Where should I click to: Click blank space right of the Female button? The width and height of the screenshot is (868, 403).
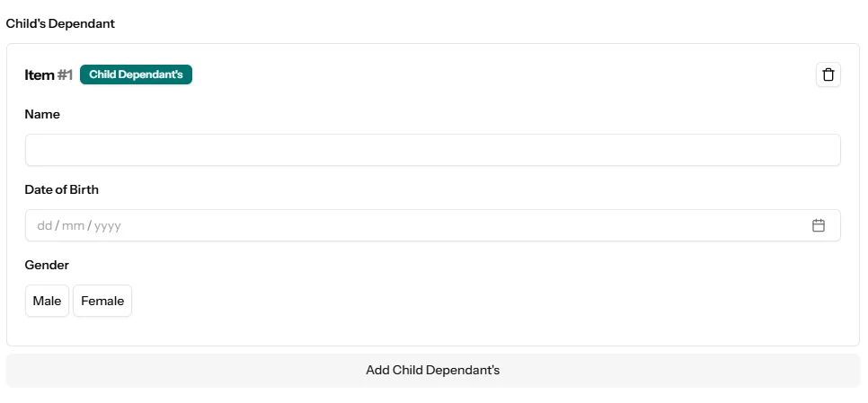[449, 302]
